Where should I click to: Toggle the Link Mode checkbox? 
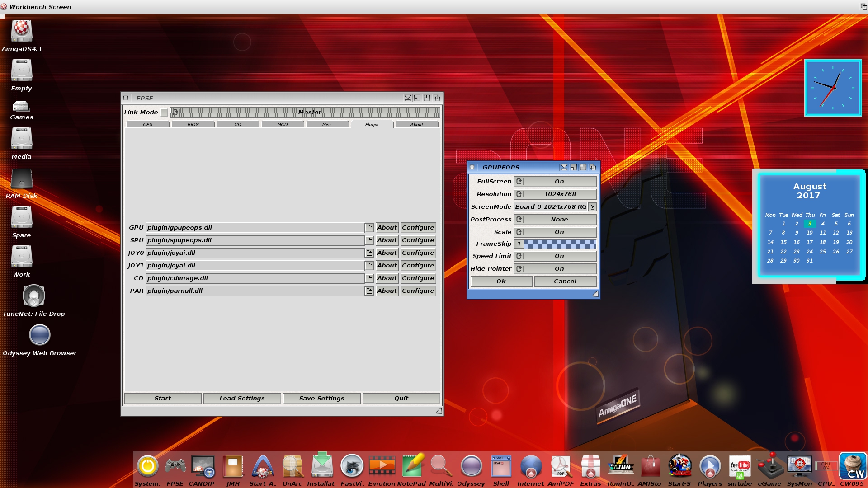pyautogui.click(x=164, y=112)
